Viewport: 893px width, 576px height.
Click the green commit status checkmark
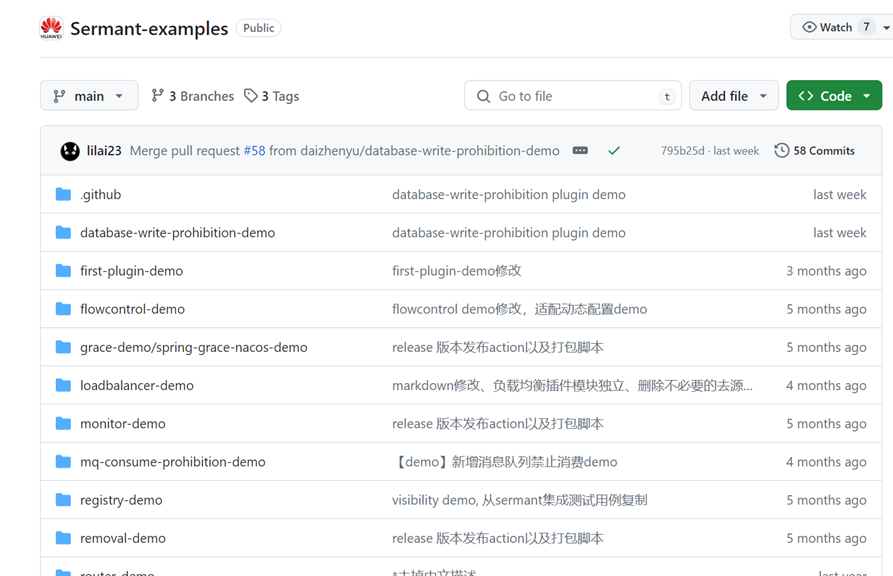613,150
